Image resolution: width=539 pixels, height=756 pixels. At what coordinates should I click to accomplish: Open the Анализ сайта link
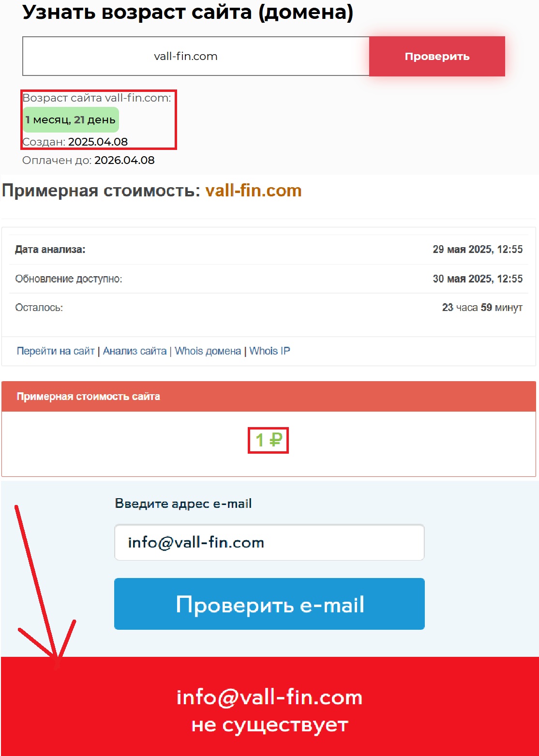(135, 351)
